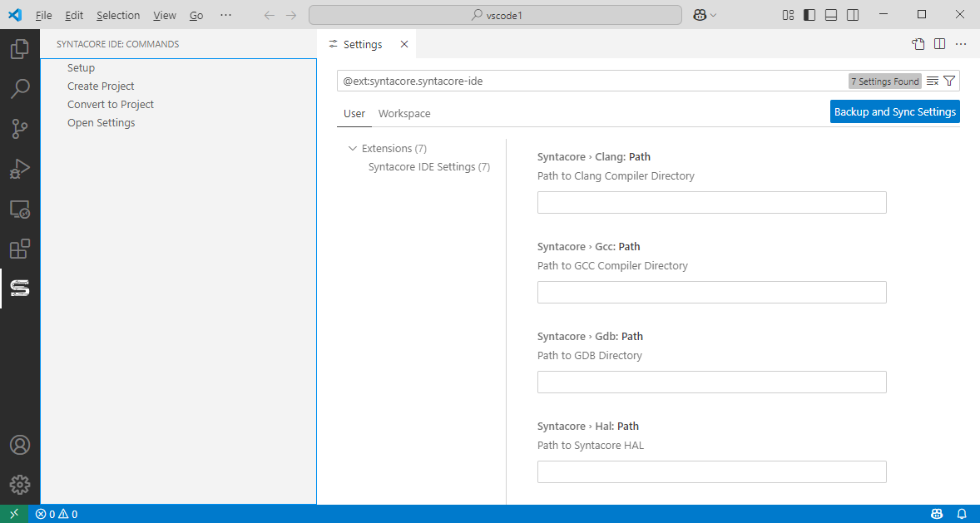Click the Hal Path input field
Viewport: 980px width, 523px height.
coord(712,471)
